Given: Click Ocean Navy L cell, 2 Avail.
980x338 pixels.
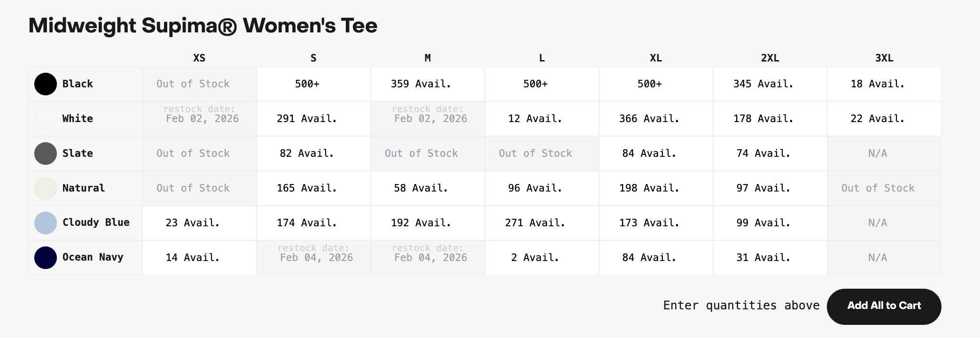Looking at the screenshot, I should [542, 258].
